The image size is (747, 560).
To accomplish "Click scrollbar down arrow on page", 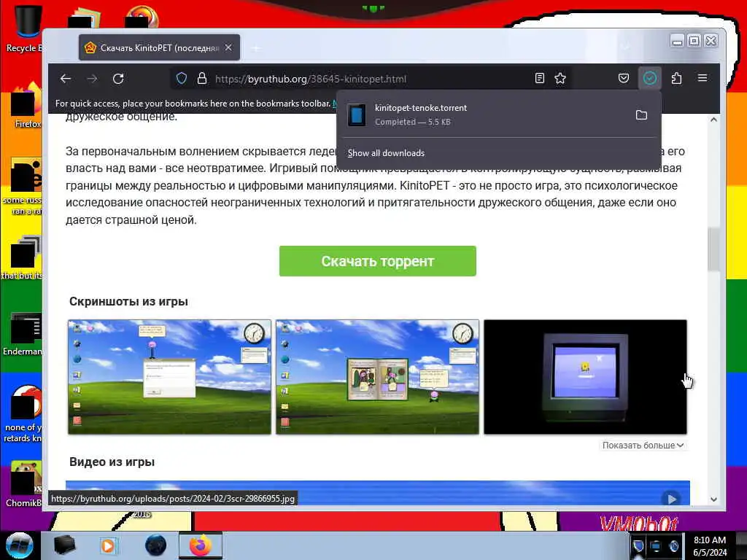I will click(x=713, y=499).
